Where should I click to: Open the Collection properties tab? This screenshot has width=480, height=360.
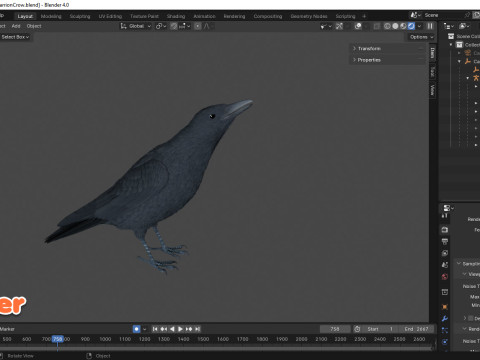(x=445, y=292)
